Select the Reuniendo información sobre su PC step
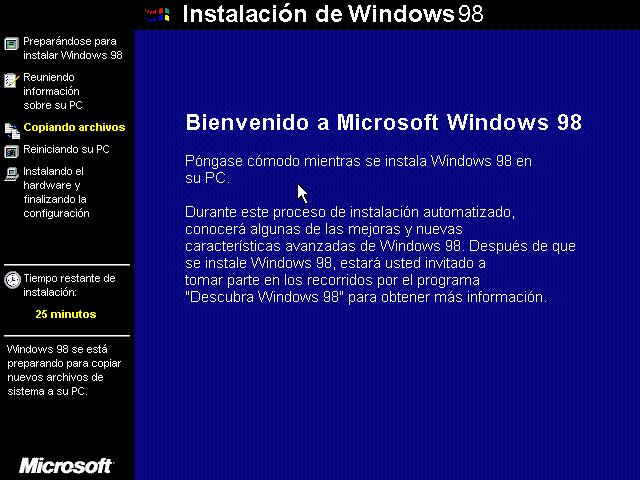 click(x=53, y=91)
